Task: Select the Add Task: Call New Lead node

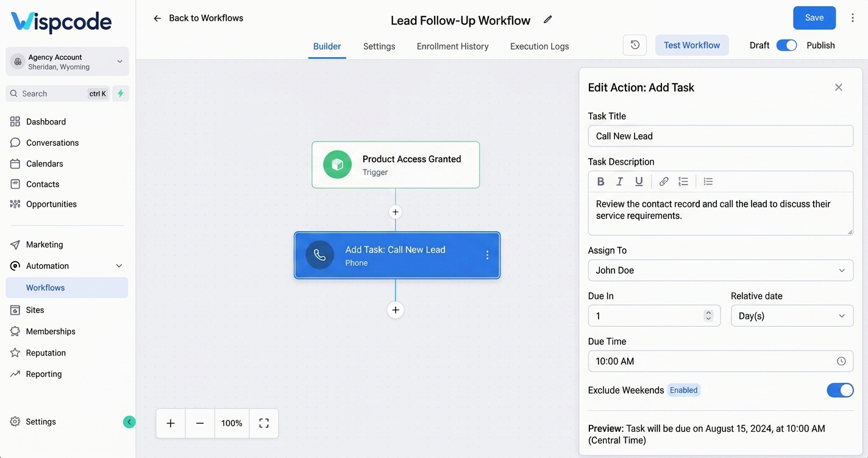Action: click(x=397, y=255)
